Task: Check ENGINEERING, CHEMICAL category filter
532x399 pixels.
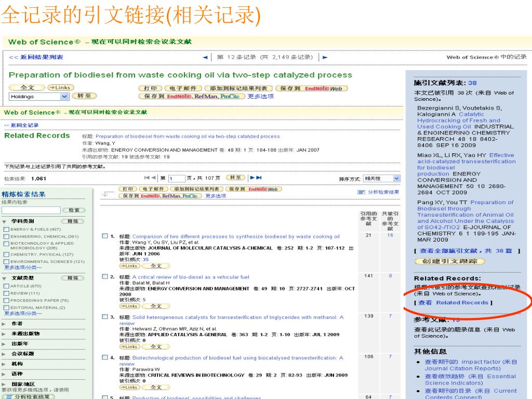Action: pos(6,236)
